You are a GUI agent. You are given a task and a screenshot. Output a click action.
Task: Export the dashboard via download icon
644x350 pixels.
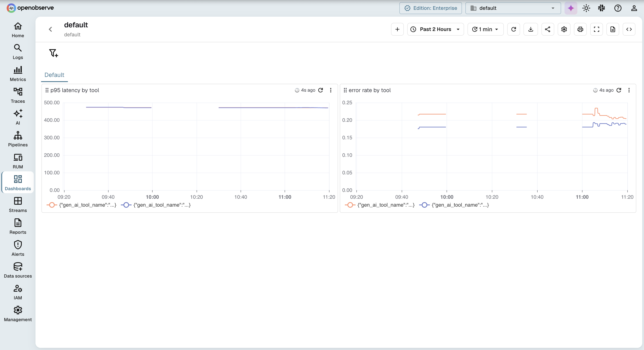click(x=531, y=29)
